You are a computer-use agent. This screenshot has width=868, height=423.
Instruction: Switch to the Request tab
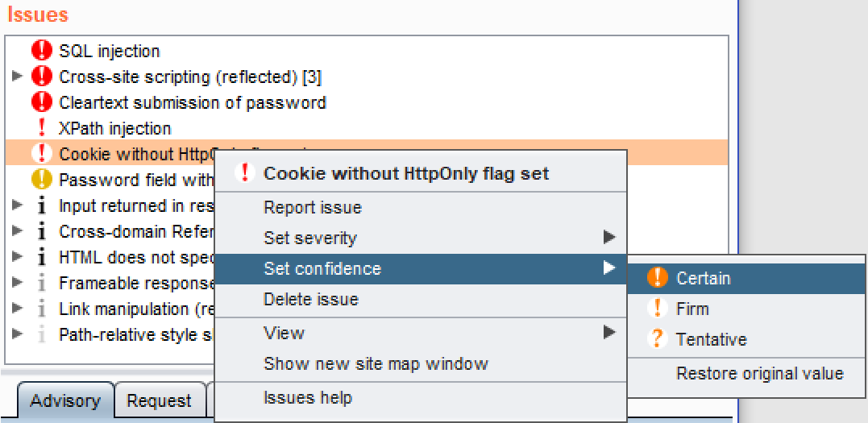tap(160, 401)
